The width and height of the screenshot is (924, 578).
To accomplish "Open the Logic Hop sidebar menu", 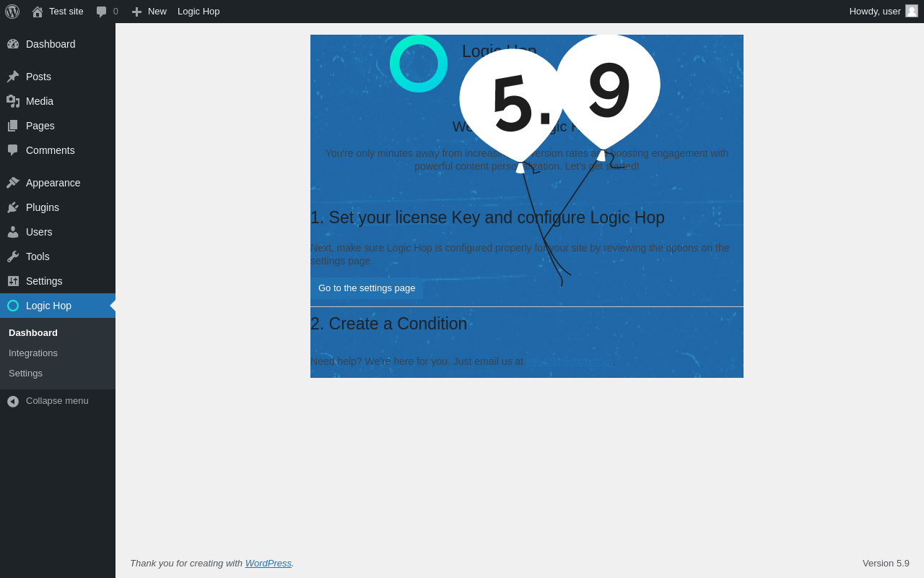I will pos(58,306).
